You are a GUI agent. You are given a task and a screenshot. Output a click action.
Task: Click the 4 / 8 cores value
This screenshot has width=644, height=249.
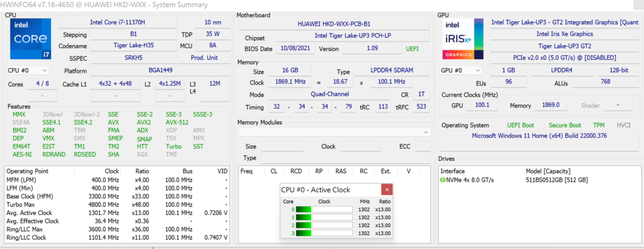point(42,84)
